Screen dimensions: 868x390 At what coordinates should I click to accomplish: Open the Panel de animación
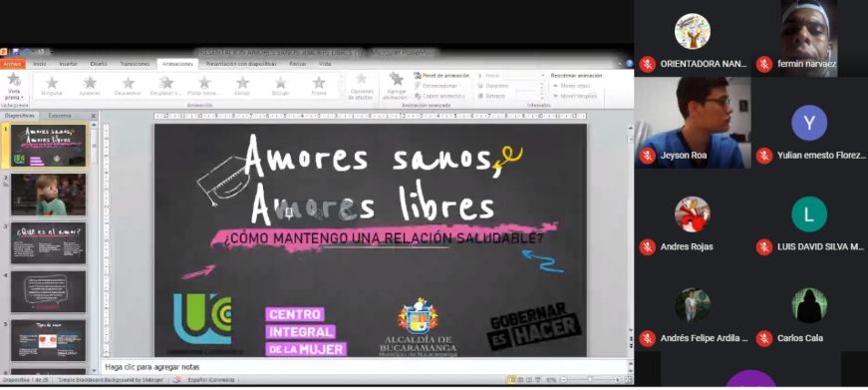tap(441, 76)
